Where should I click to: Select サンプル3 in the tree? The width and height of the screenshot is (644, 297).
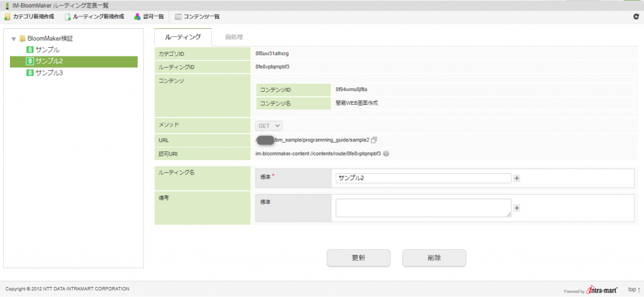pos(49,73)
